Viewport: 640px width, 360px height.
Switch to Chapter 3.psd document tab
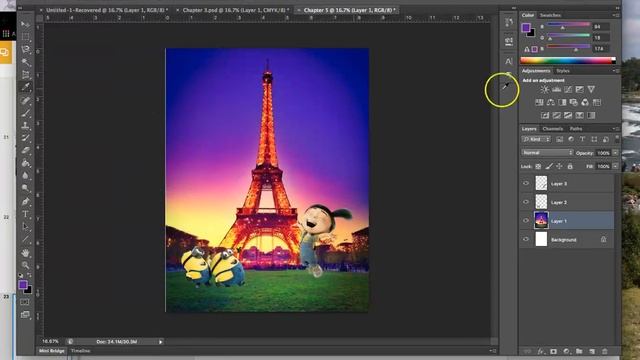[236, 10]
